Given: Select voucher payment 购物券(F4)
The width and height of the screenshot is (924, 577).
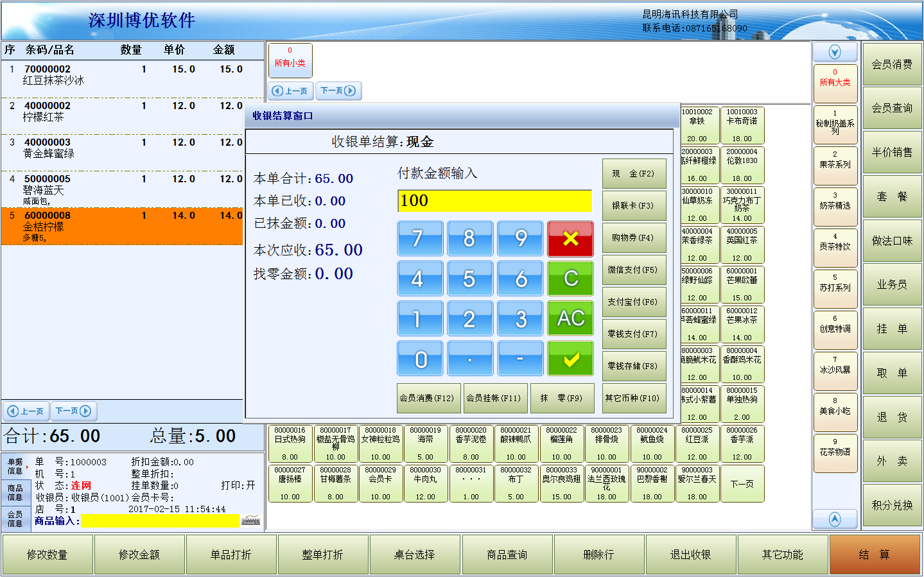Looking at the screenshot, I should [x=634, y=237].
